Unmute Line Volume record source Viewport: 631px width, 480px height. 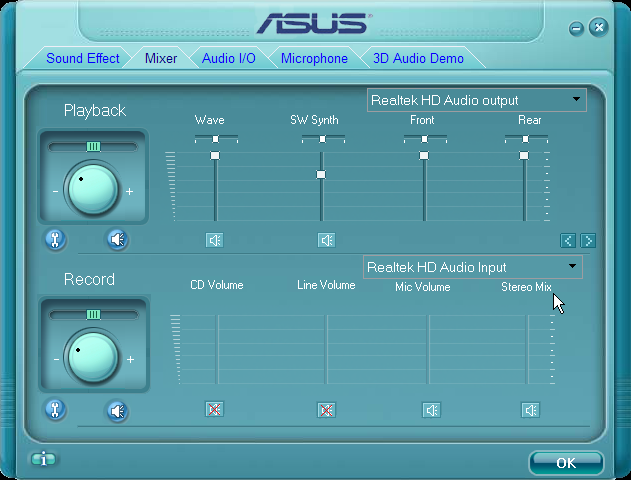pyautogui.click(x=326, y=410)
